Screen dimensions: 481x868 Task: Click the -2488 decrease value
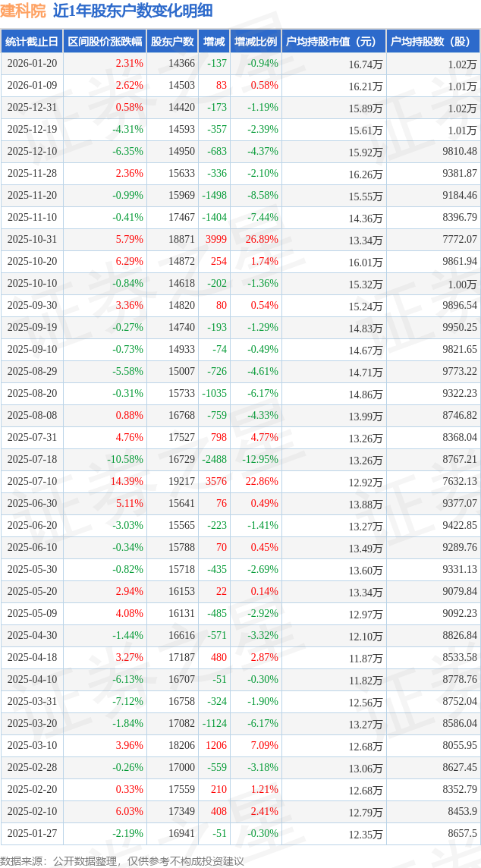tap(214, 460)
